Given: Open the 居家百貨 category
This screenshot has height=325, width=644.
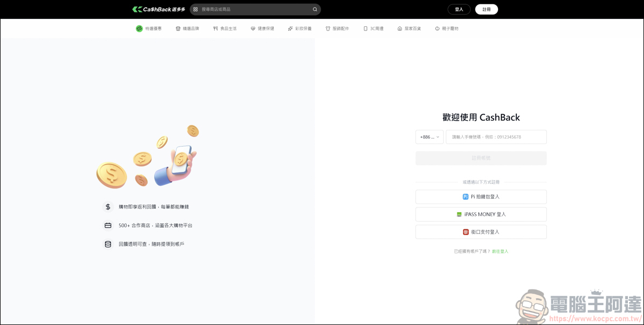Looking at the screenshot, I should (409, 28).
